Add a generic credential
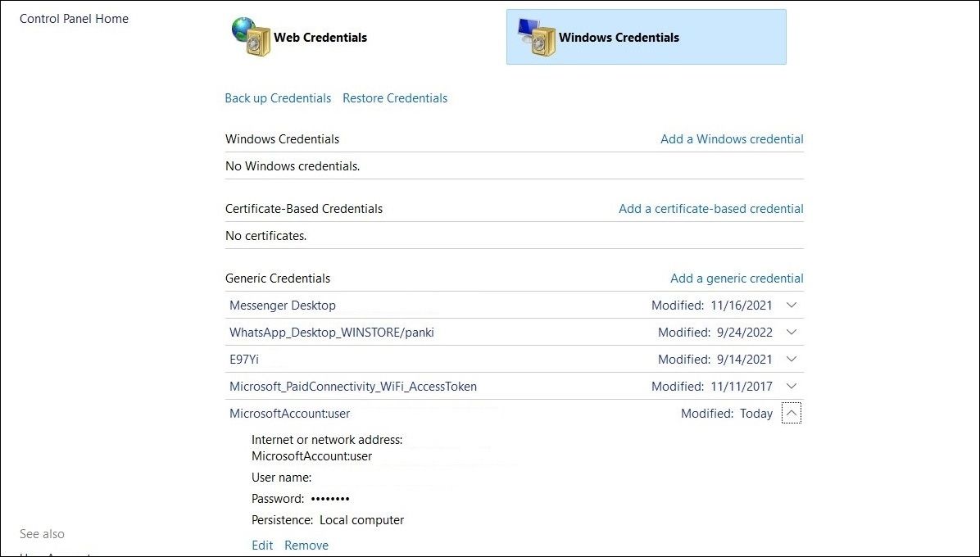The image size is (980, 557). [737, 278]
